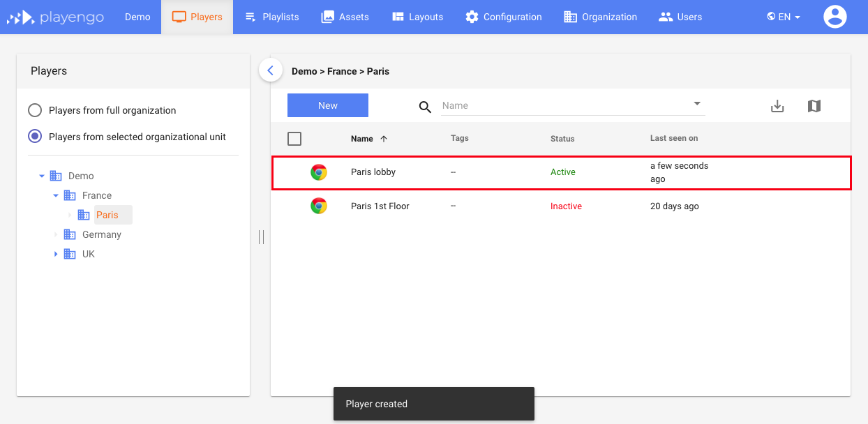Viewport: 868px width, 424px height.
Task: Click the Player created notification
Action: pos(434,404)
